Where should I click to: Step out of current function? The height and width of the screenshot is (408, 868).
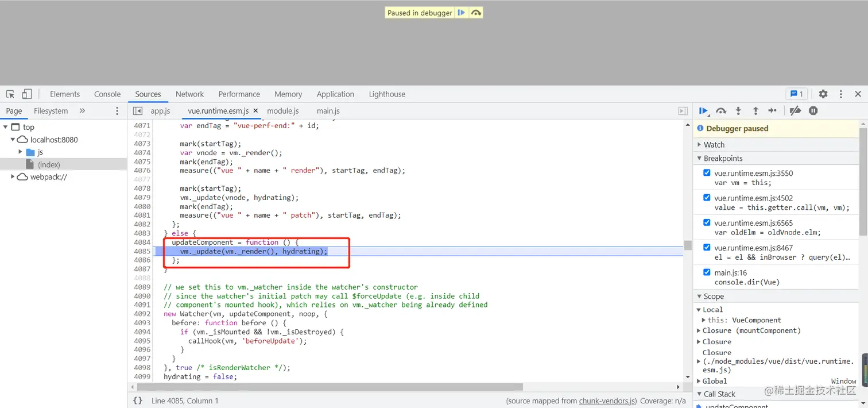tap(755, 111)
